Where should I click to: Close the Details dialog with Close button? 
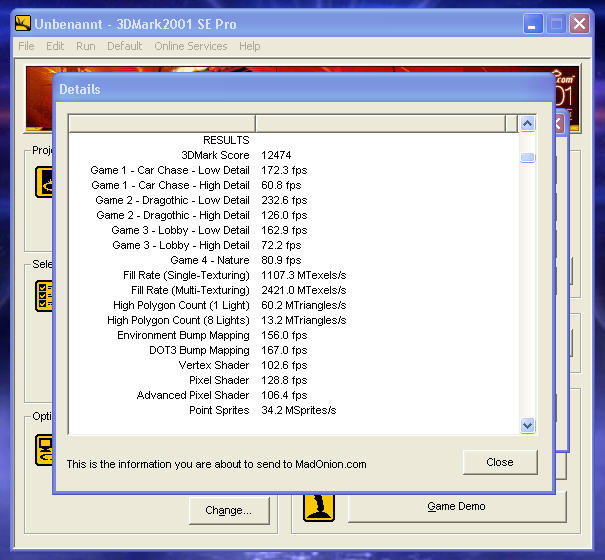[500, 462]
